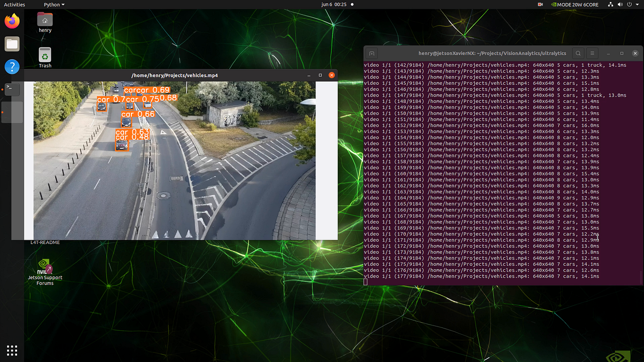Open Firefox from the dock
Image resolution: width=644 pixels, height=362 pixels.
tap(12, 21)
